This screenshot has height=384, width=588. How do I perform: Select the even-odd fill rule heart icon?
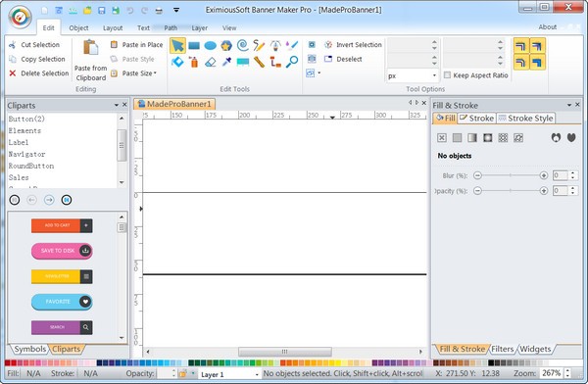[x=556, y=137]
